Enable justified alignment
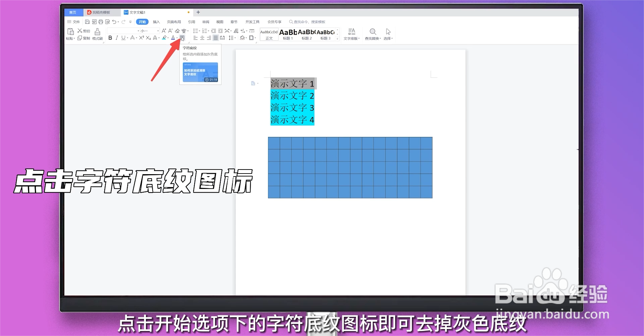The image size is (644, 336). pyautogui.click(x=215, y=38)
